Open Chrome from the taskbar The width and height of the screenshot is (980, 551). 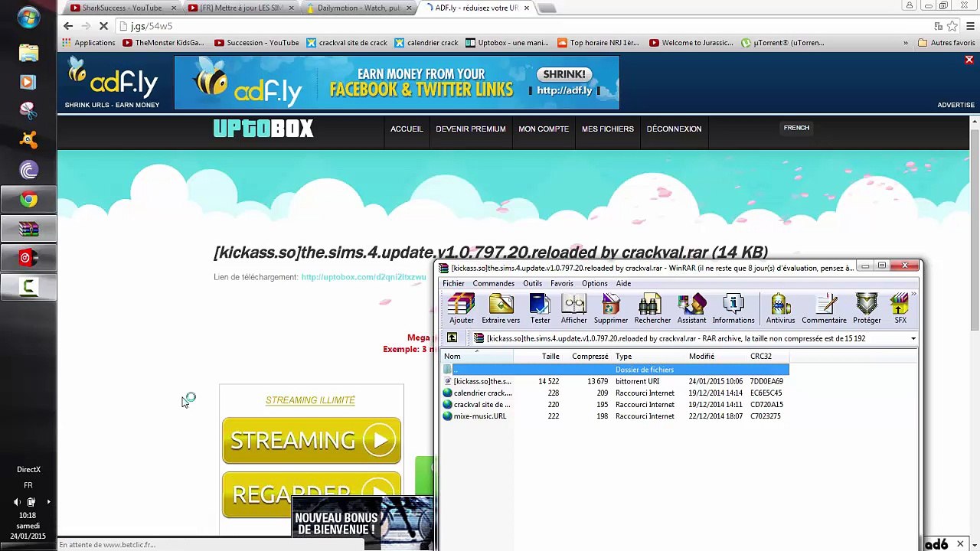click(x=28, y=200)
